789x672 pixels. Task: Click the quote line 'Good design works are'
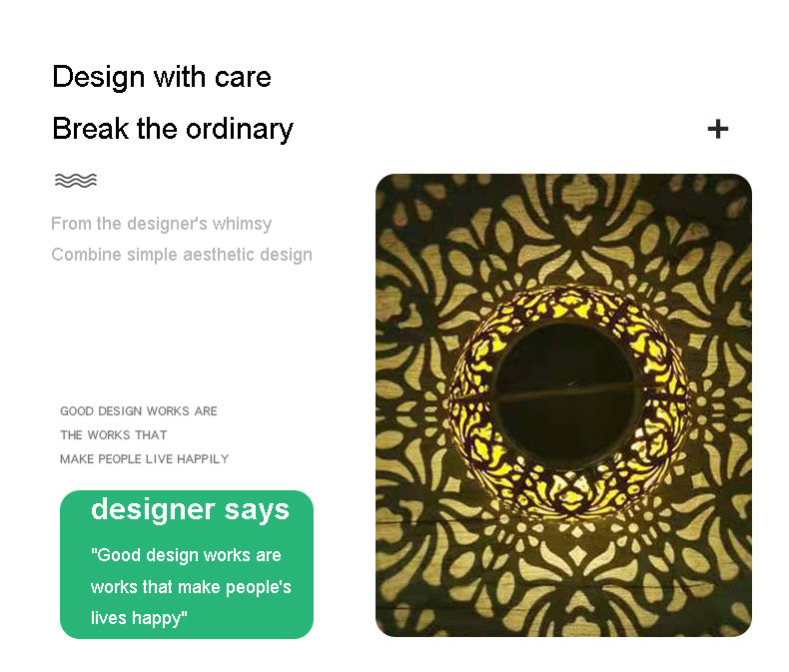tap(186, 555)
